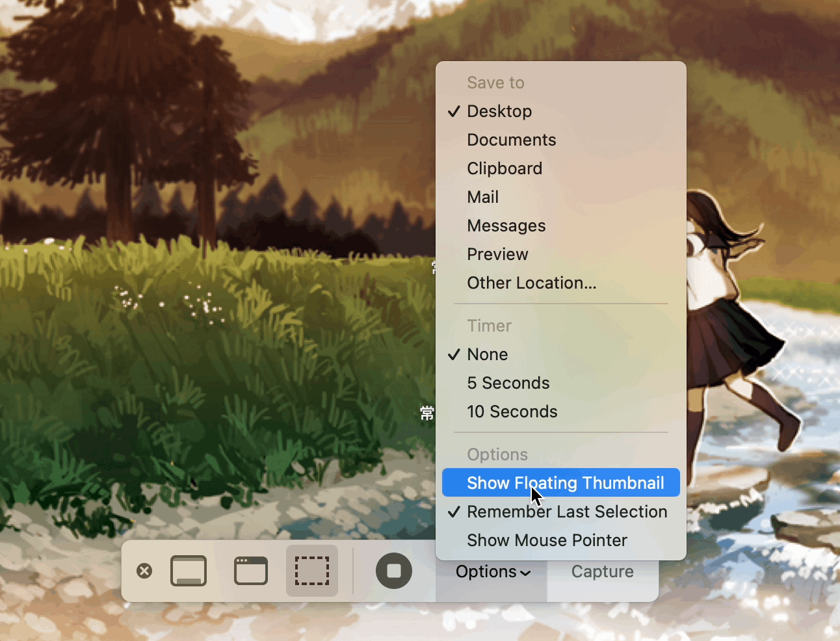
Task: Set timer to 10 Seconds
Action: tap(561, 412)
